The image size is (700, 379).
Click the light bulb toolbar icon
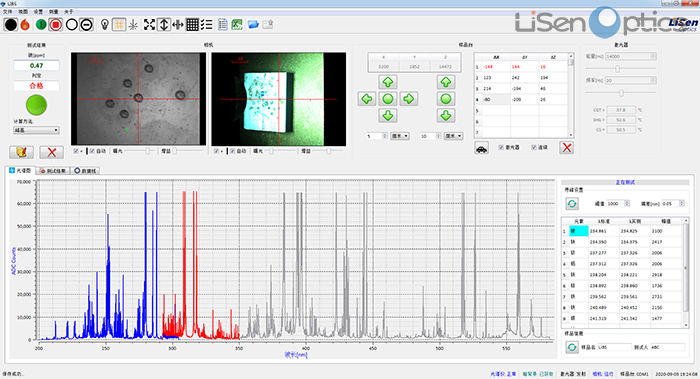pos(104,25)
